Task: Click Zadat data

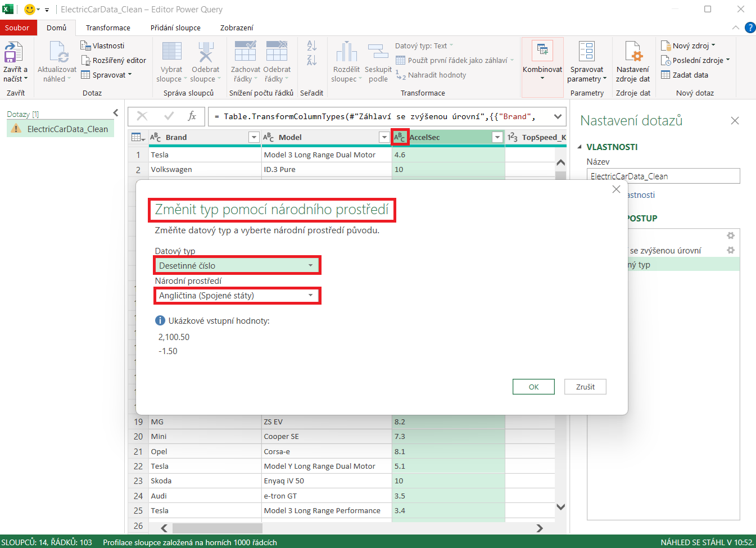Action: (685, 75)
